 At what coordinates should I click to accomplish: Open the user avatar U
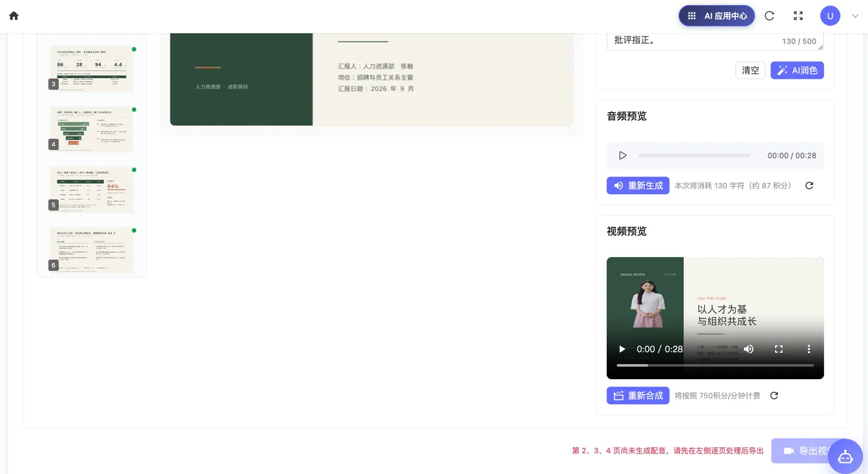coord(830,16)
